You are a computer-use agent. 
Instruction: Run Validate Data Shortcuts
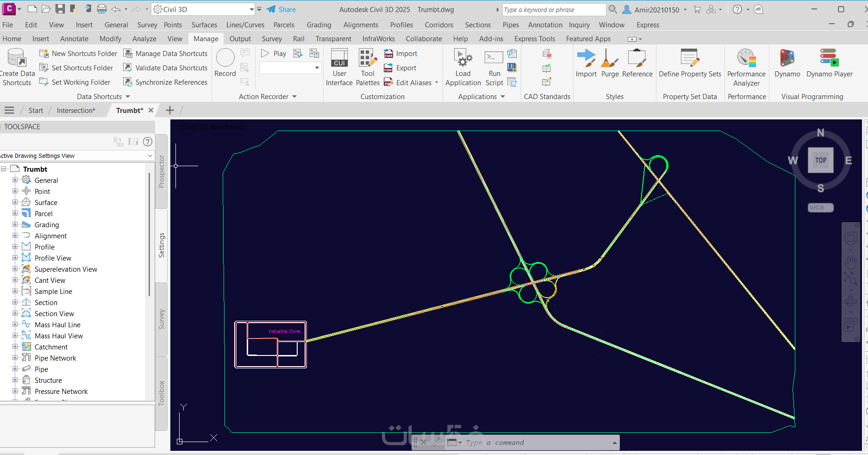[x=165, y=68]
